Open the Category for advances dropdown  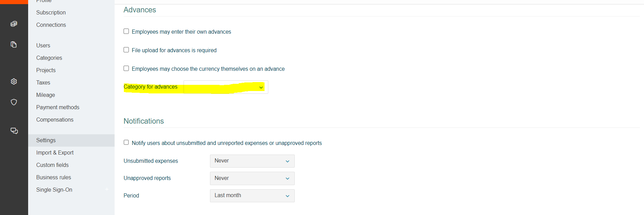[225, 87]
